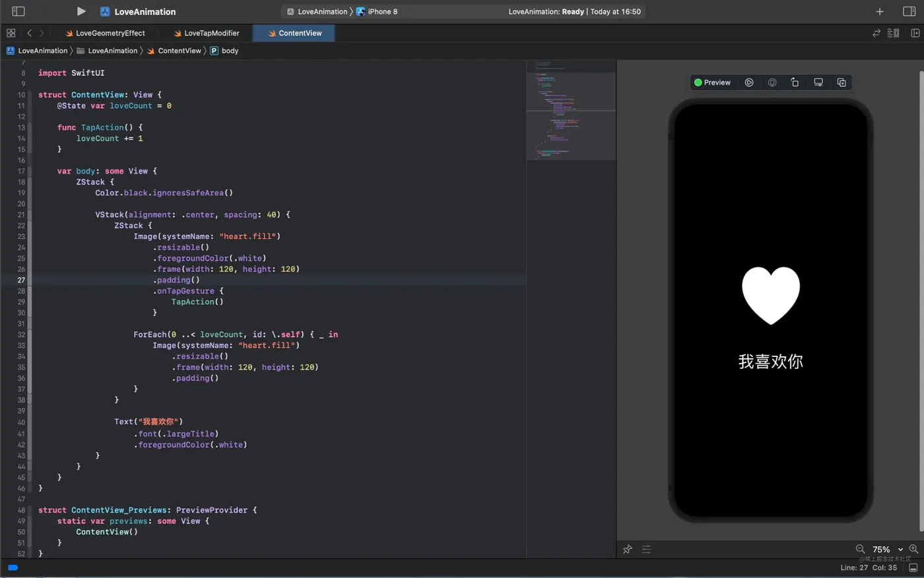Select the ContentView tab
Screen dimensions: 924x578
(294, 33)
